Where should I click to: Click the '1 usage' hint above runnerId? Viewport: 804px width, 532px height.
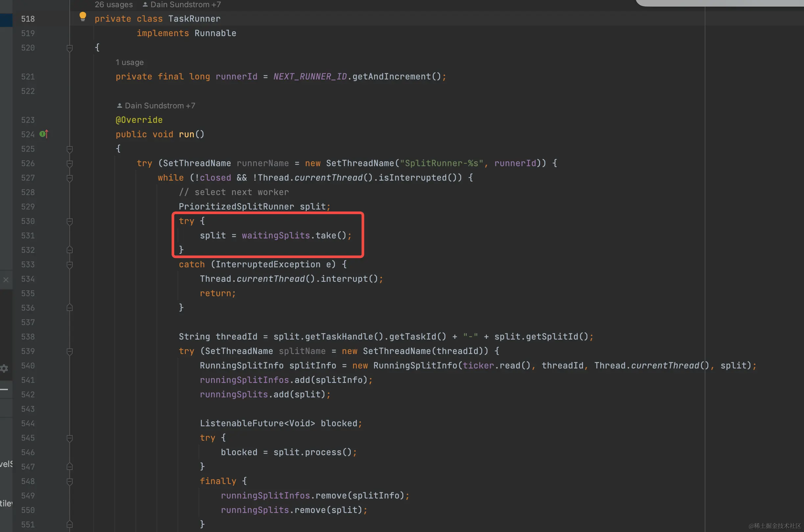pyautogui.click(x=130, y=62)
